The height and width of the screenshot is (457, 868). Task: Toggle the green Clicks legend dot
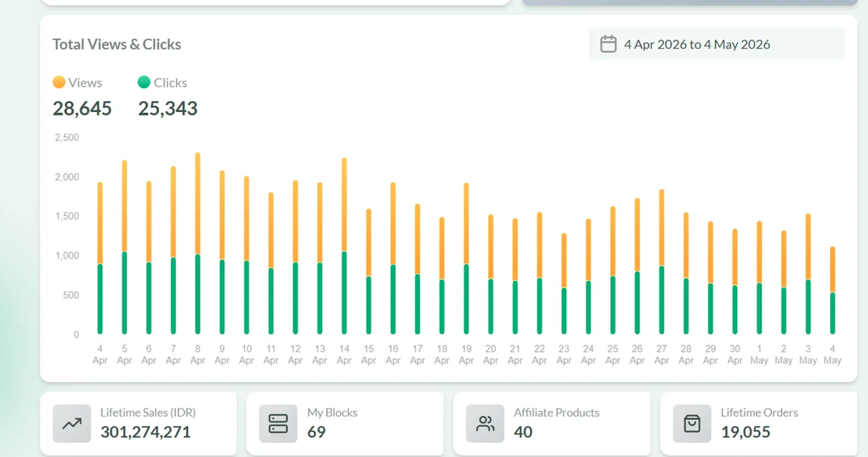(x=144, y=82)
